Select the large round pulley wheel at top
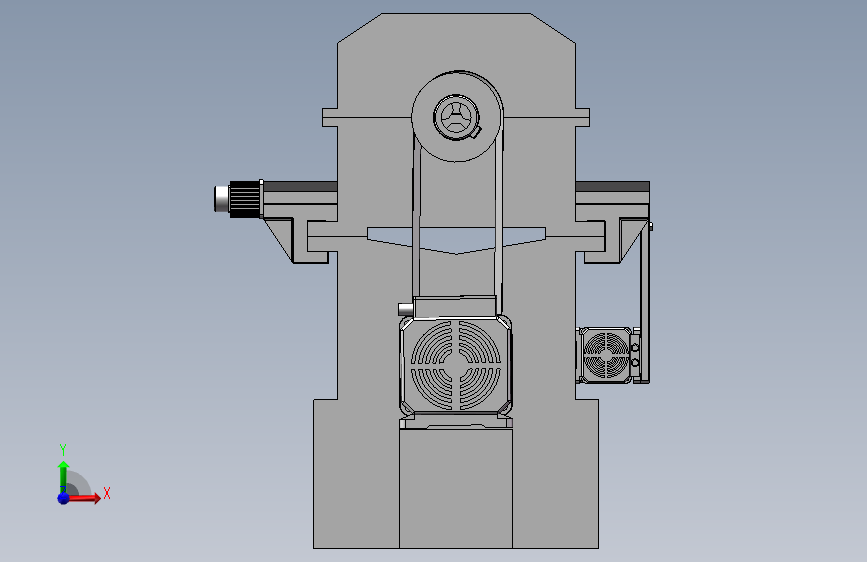 (457, 116)
